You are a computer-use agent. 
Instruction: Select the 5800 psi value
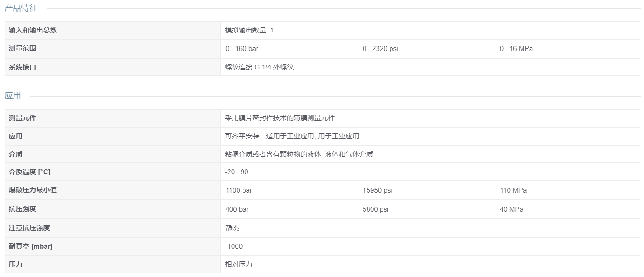(x=376, y=209)
